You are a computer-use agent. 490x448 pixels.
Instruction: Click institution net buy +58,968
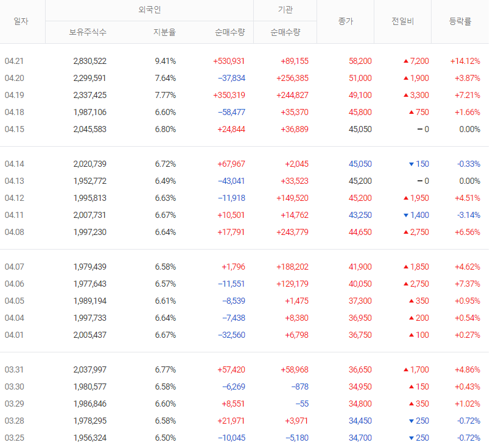[295, 369]
